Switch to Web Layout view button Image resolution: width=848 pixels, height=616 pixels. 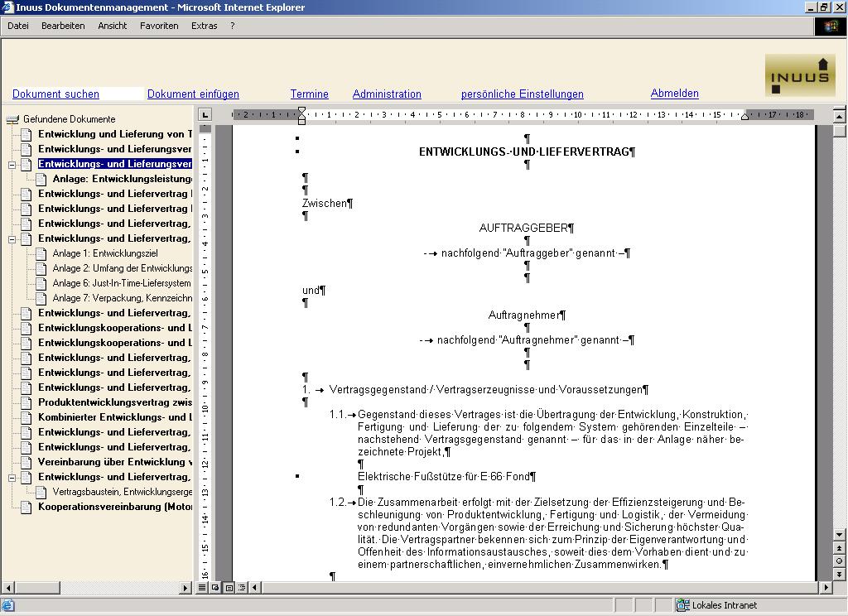click(x=215, y=587)
